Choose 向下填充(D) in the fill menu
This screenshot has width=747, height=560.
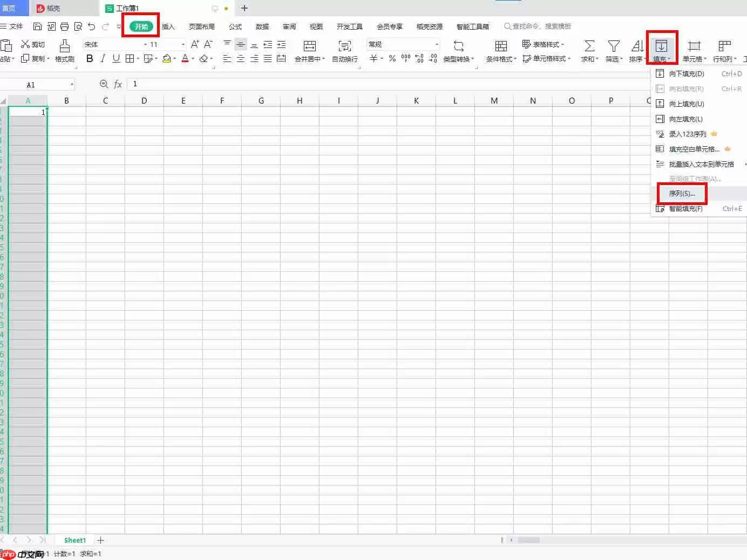687,74
